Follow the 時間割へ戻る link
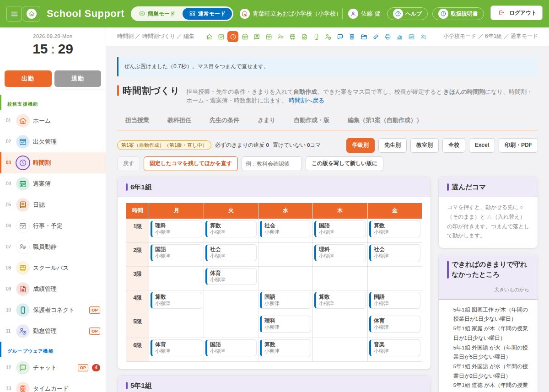The width and height of the screenshot is (549, 392). pyautogui.click(x=307, y=101)
